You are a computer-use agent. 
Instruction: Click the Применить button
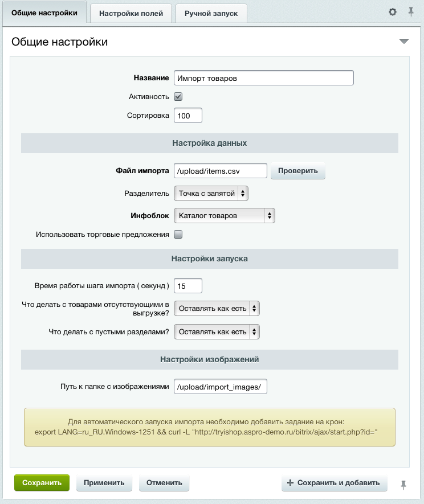(x=104, y=483)
